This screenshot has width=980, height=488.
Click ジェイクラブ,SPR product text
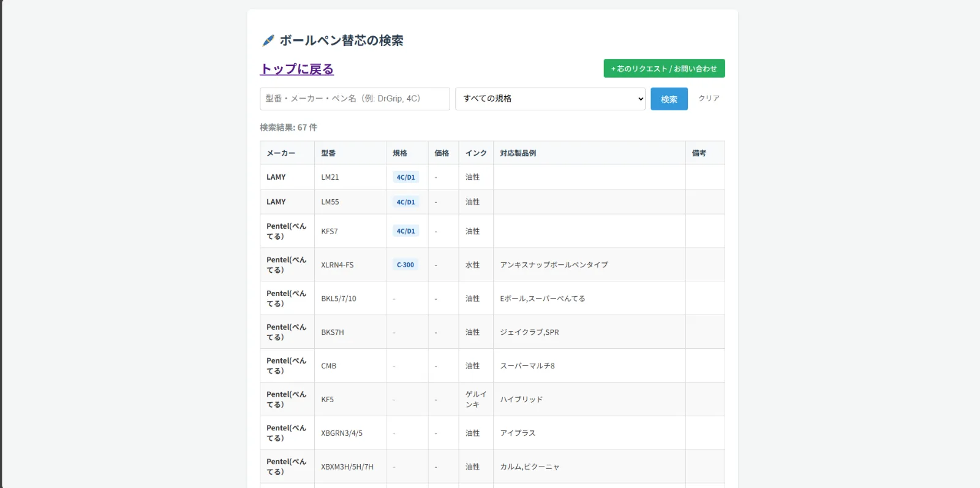(x=529, y=332)
